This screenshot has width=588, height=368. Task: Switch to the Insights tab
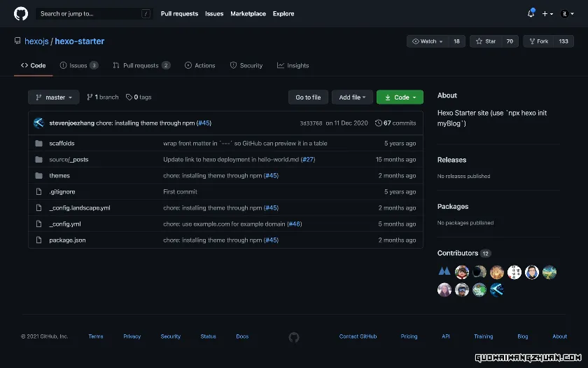[x=293, y=65]
